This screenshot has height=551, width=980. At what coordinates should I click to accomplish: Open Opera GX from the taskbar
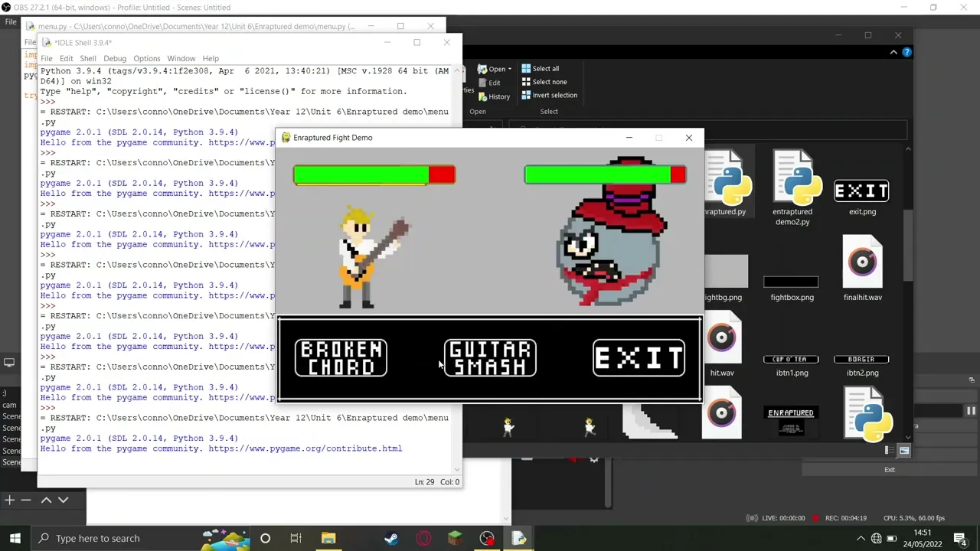coord(423,539)
